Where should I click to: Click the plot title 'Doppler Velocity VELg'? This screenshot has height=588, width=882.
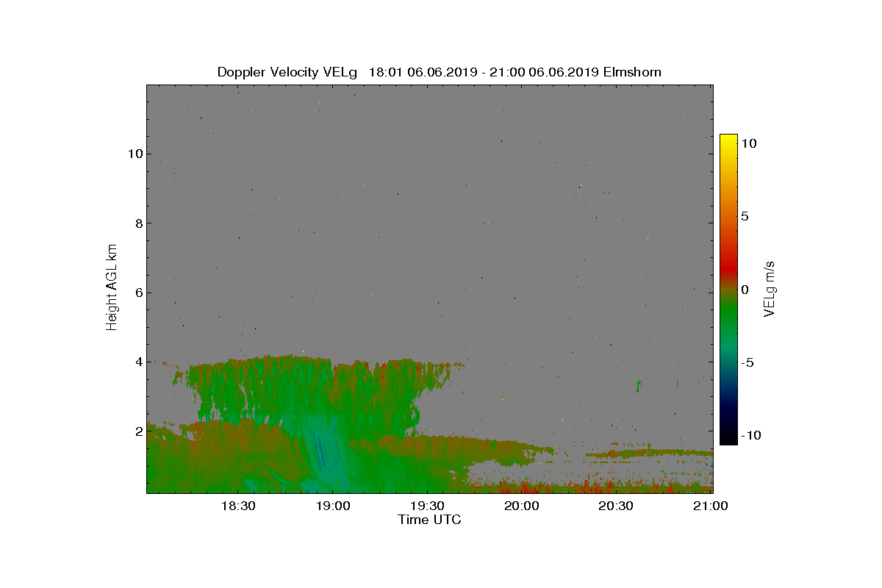[287, 72]
